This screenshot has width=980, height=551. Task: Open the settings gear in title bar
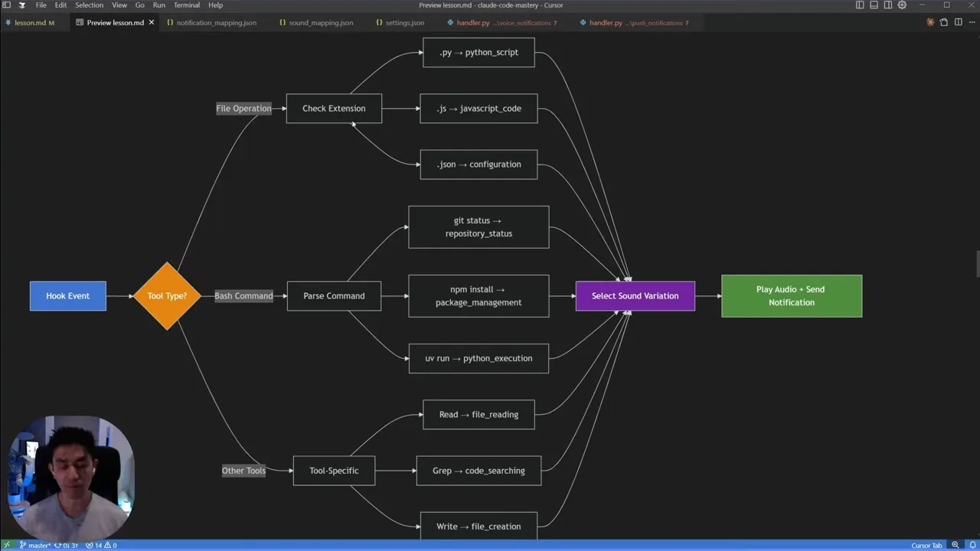coord(902,5)
